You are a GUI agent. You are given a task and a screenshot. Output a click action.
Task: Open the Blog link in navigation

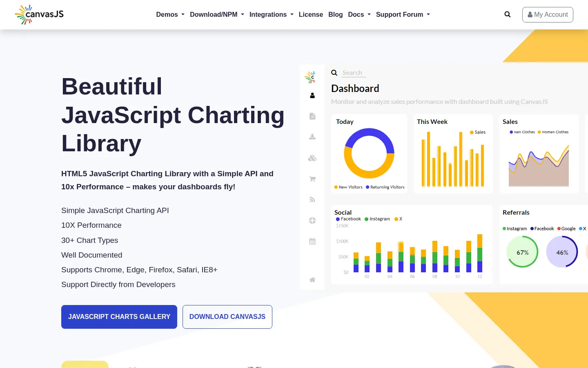(x=336, y=14)
